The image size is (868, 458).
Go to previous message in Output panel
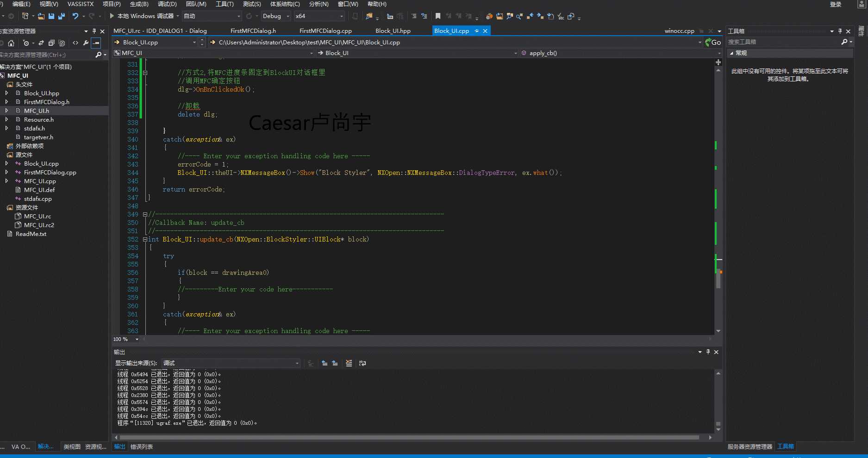point(325,363)
